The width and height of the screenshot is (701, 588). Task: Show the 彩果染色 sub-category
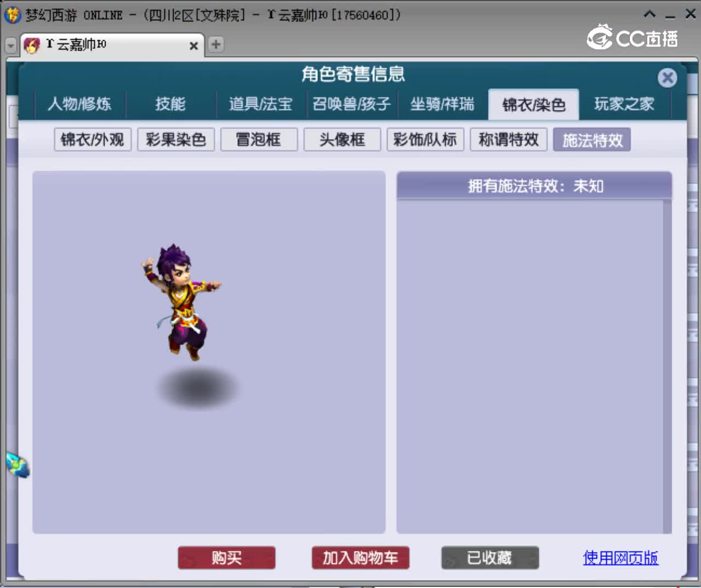[176, 140]
